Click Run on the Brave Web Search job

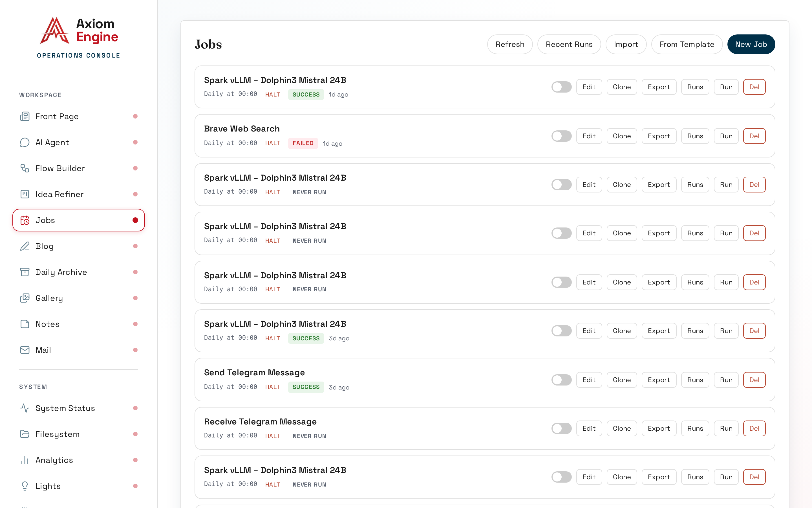coord(726,136)
